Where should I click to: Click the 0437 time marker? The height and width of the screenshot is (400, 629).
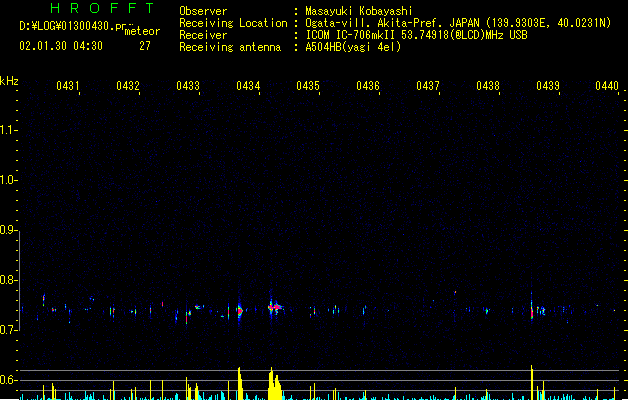click(428, 86)
